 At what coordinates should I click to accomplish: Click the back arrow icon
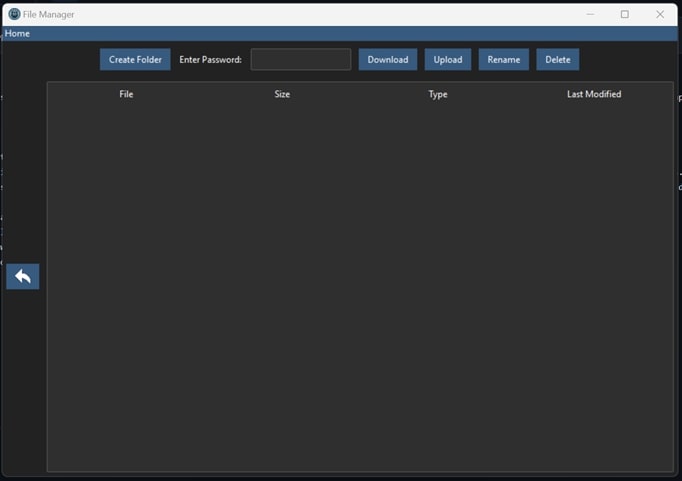click(22, 277)
